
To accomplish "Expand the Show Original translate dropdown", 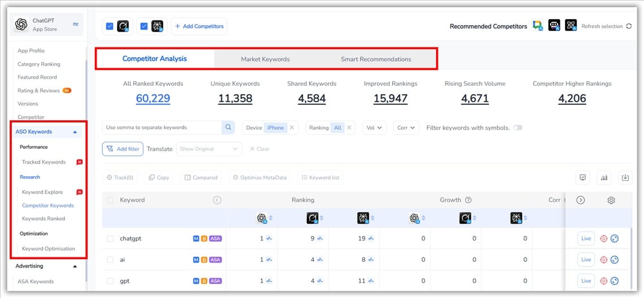I will (209, 149).
